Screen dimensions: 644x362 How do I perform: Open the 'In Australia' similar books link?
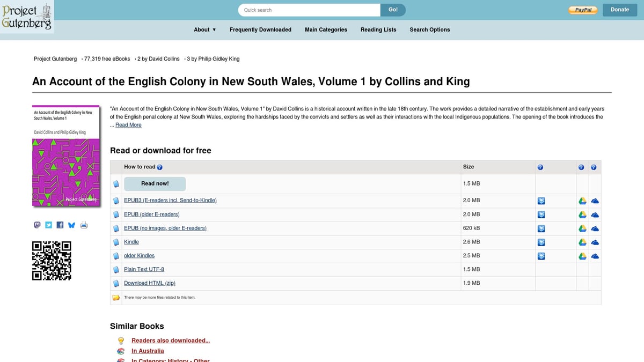pos(148,351)
